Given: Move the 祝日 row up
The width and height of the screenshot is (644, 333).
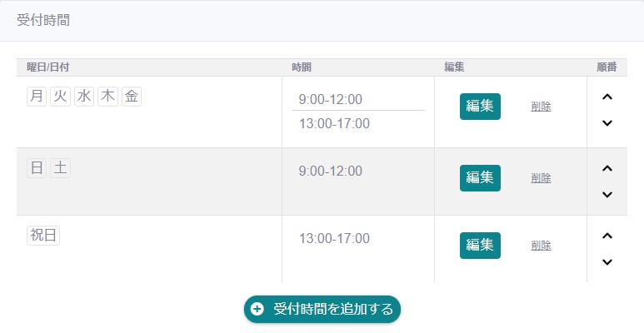Looking at the screenshot, I should point(607,236).
